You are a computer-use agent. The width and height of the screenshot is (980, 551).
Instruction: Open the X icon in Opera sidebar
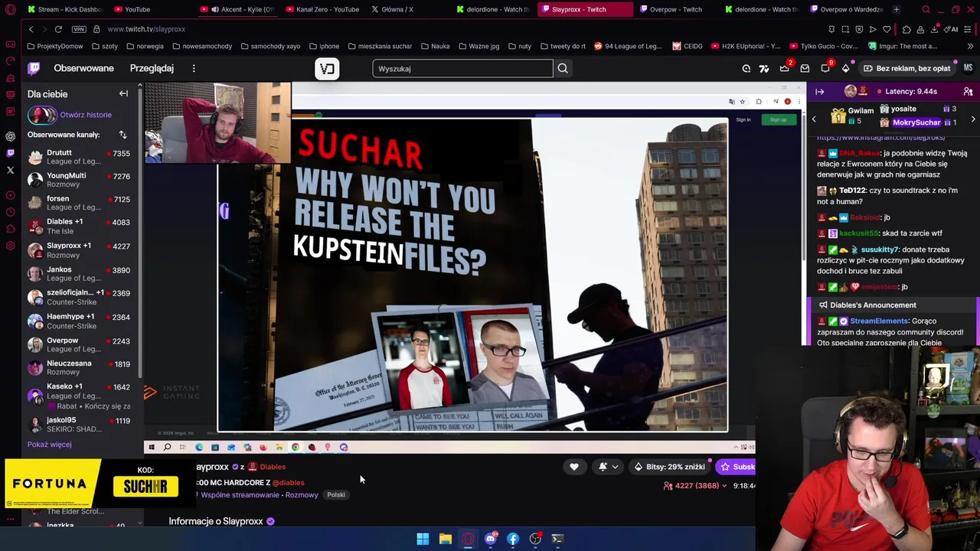(x=10, y=170)
